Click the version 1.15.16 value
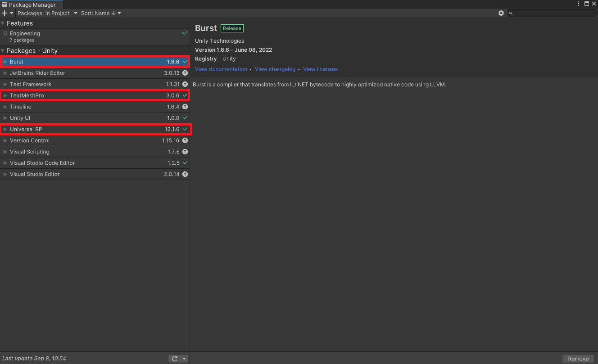598x364 pixels. [171, 140]
